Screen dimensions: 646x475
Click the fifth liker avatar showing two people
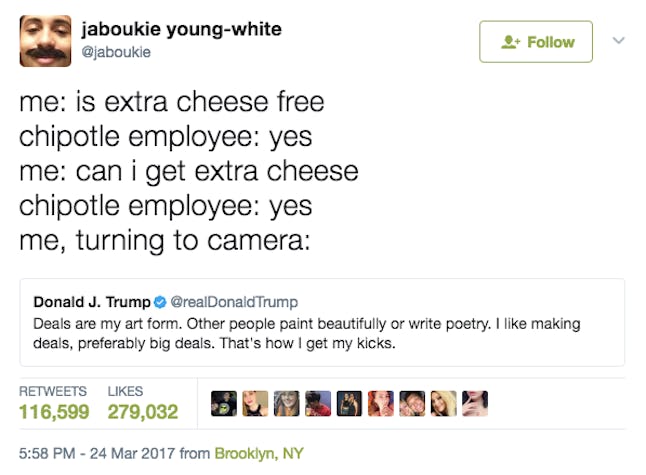tap(350, 402)
